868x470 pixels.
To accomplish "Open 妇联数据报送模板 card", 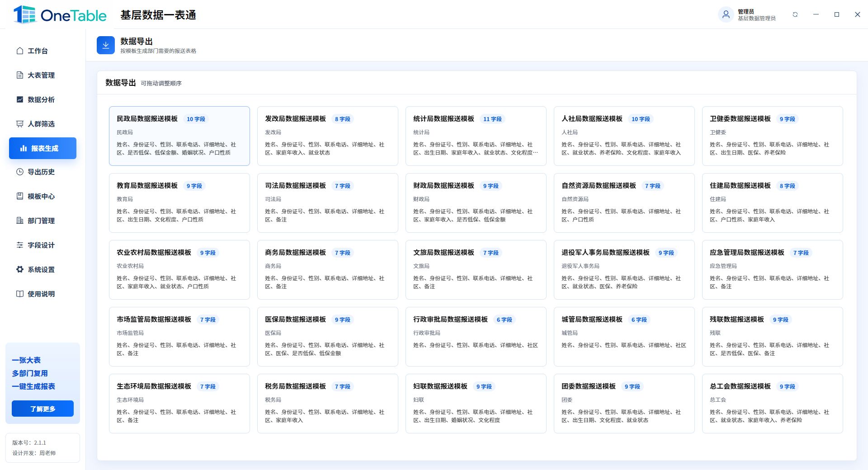I will click(x=476, y=404).
